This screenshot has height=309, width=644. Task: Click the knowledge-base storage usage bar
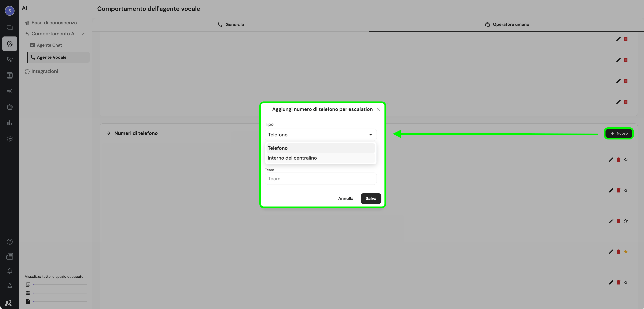(x=60, y=285)
